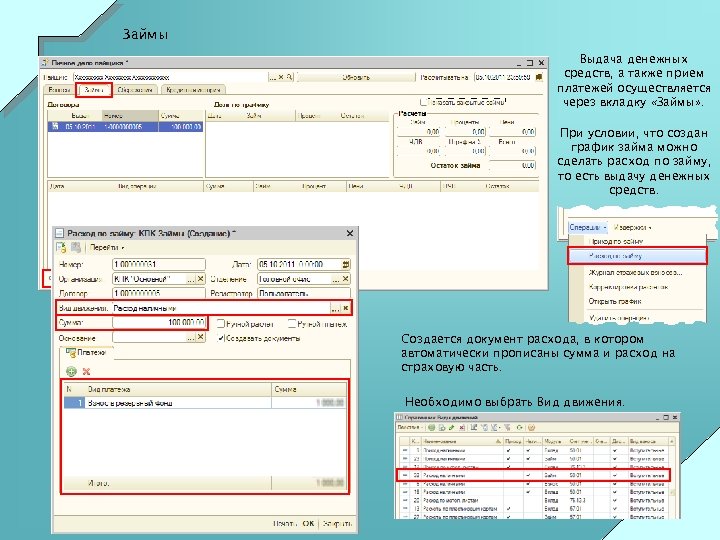Screen dimensions: 720x540
Task: Click green add icon in Виды движений toolbar
Action: (432, 428)
